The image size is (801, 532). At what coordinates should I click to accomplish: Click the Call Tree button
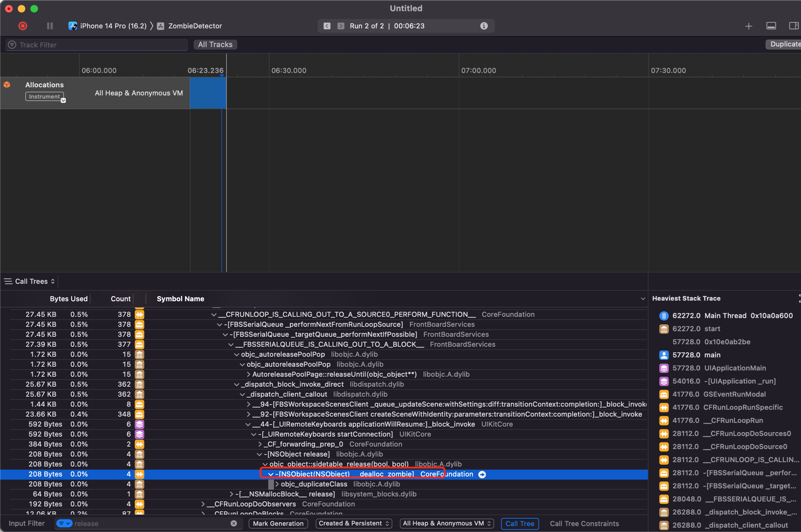point(519,523)
